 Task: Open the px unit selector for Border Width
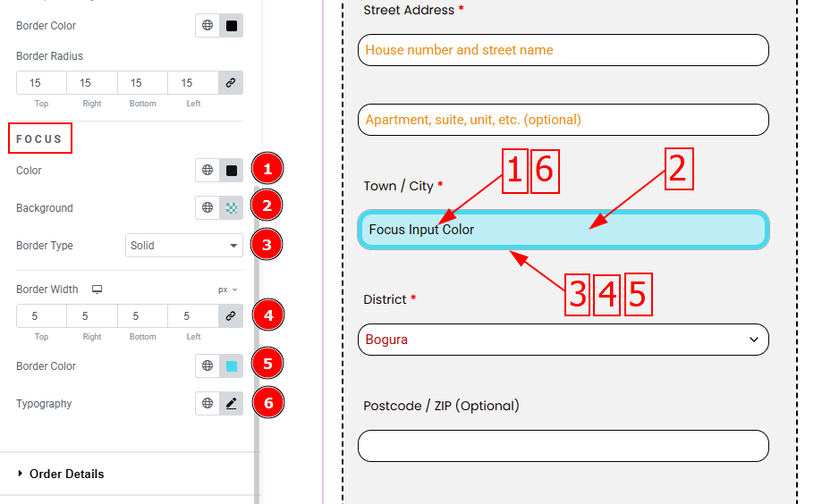[228, 290]
